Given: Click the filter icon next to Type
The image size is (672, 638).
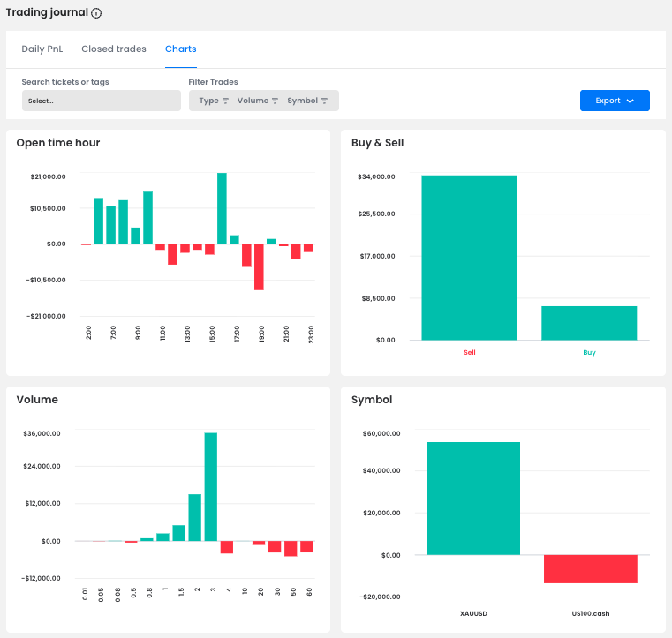Looking at the screenshot, I should click(226, 101).
